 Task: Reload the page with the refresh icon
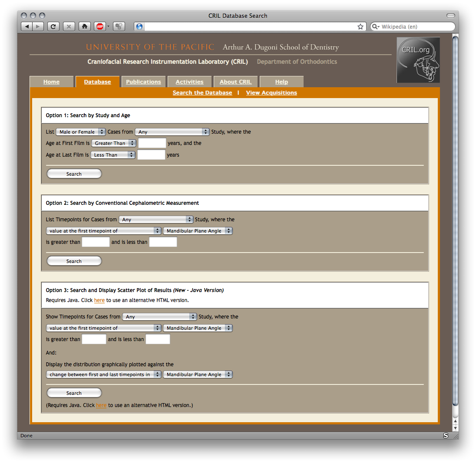[53, 26]
